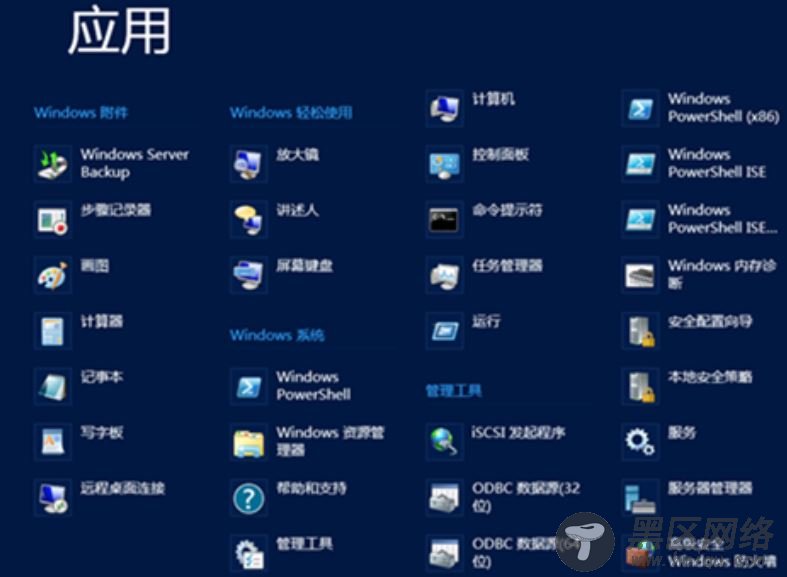Click the 'Windows 附件' group heading
This screenshot has width=787, height=577.
tap(81, 112)
